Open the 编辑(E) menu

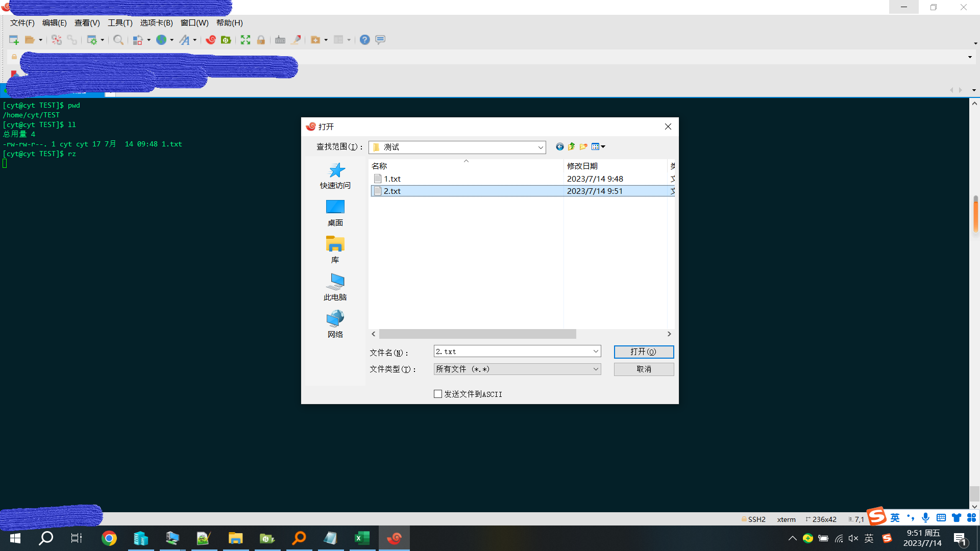tap(55, 23)
